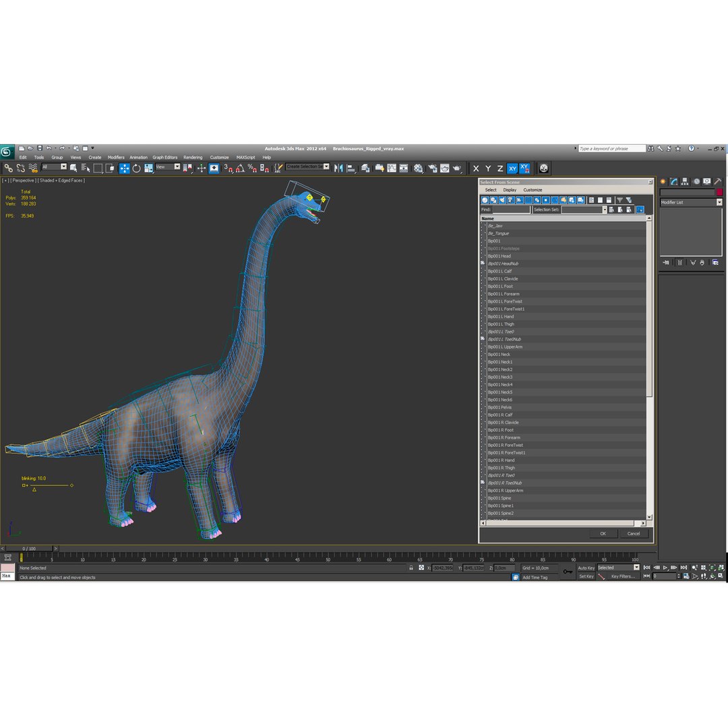Click Bind to Space Warp icon

(x=33, y=168)
